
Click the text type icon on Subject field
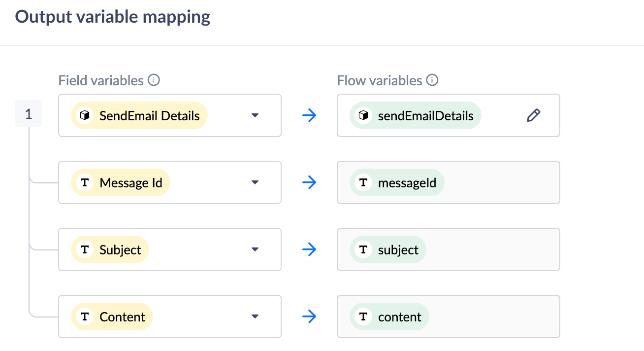click(x=85, y=249)
